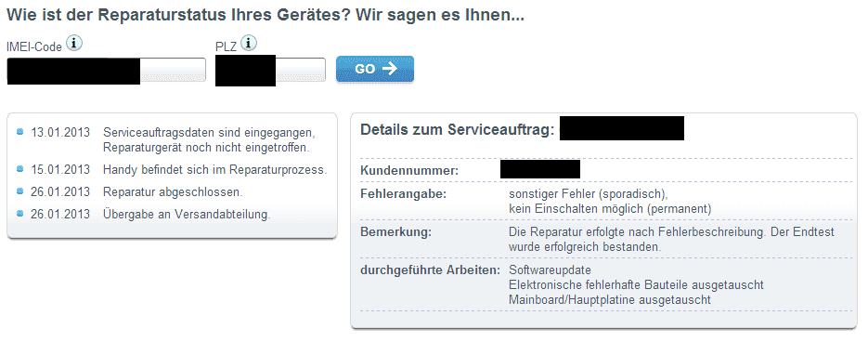Focus the IMEI-Code input field
The height and width of the screenshot is (342, 868).
[106, 70]
